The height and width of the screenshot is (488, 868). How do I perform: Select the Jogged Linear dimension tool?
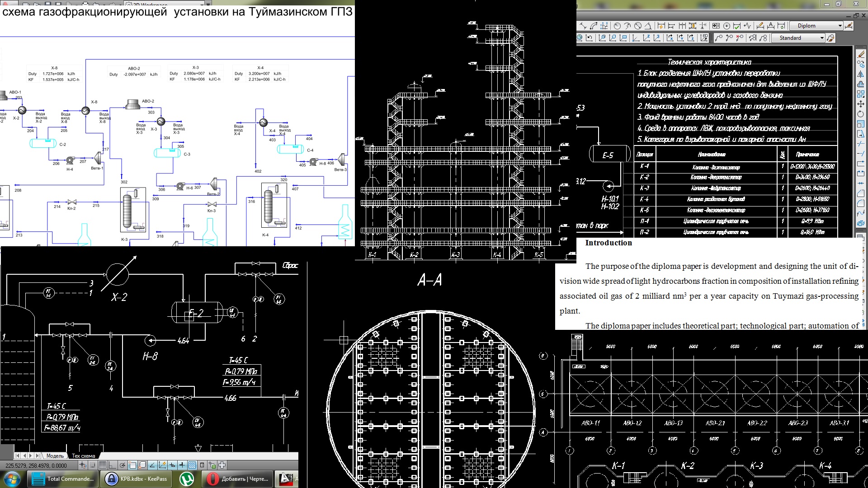(747, 26)
